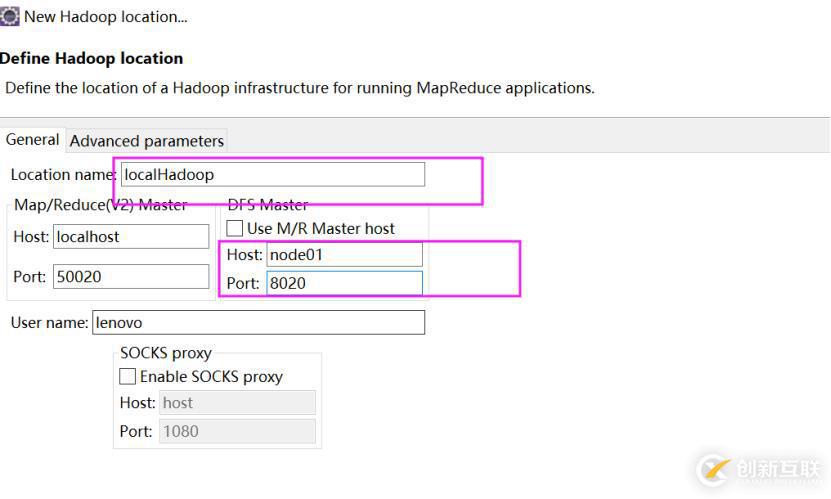Click the SOCKS proxy Host field
Image resolution: width=831 pixels, height=499 pixels.
(x=237, y=403)
